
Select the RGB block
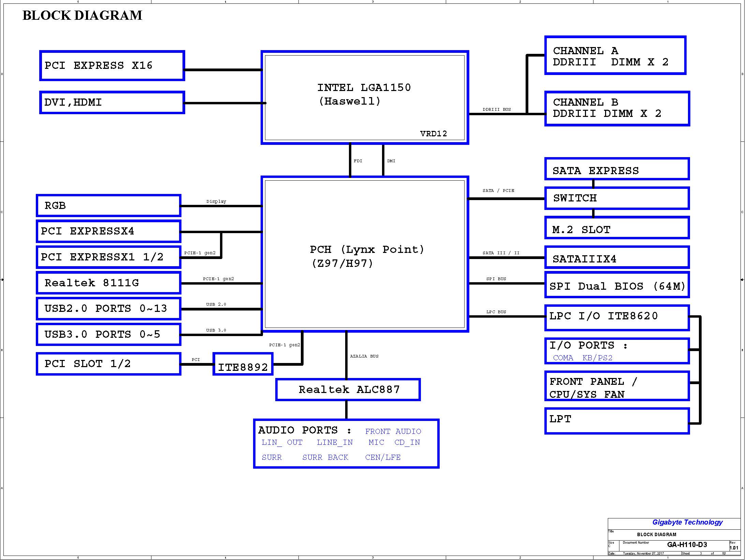tap(108, 206)
